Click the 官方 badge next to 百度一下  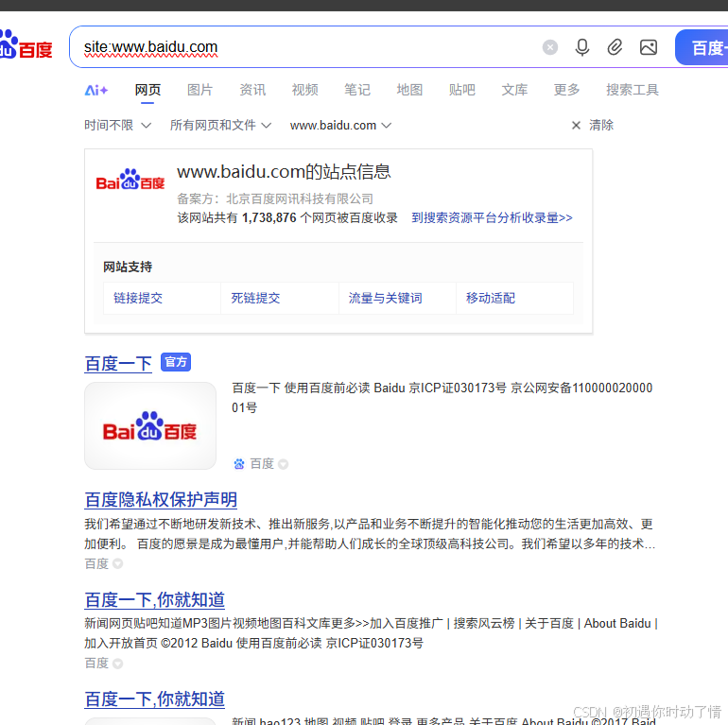pos(176,362)
